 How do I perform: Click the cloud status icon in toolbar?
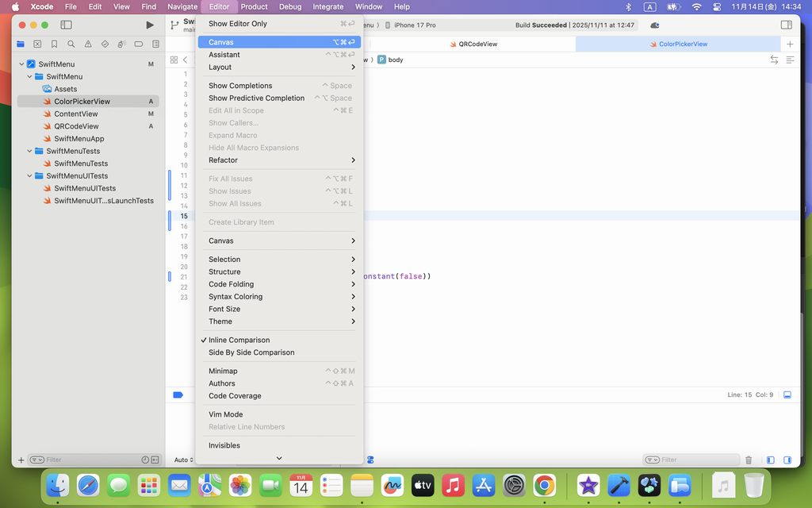pos(654,25)
